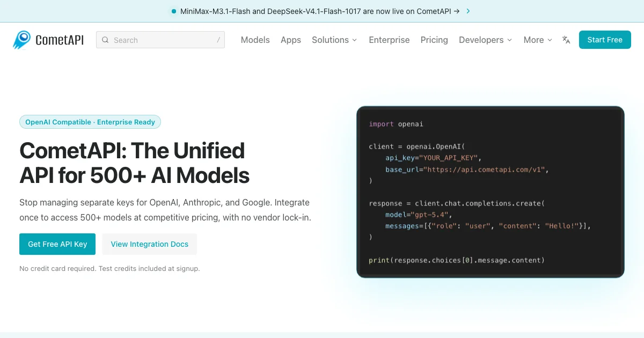644x338 pixels.
Task: Focus the Search input field
Action: pyautogui.click(x=160, y=40)
